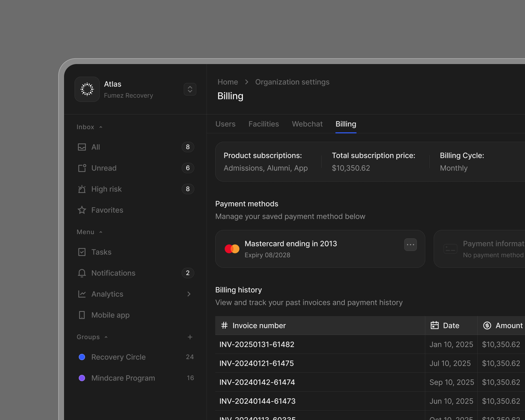
Task: Click the breadcrumb chevron separator after Home
Action: click(x=247, y=82)
